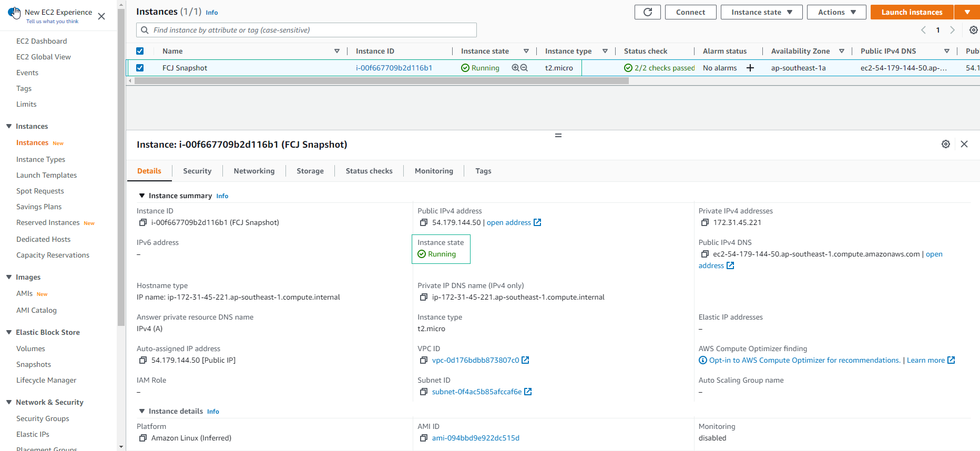980x451 pixels.
Task: Open the Actions dropdown menu
Action: (836, 12)
